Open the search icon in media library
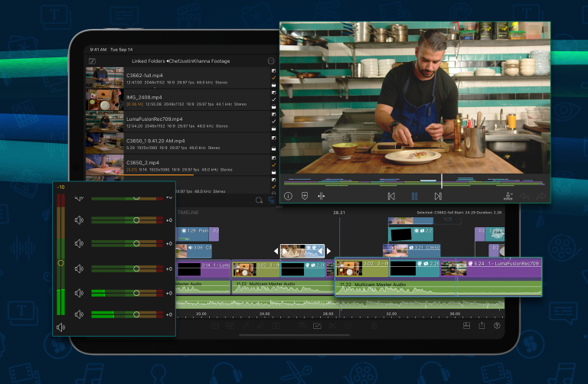Image resolution: width=588 pixels, height=384 pixels. click(x=260, y=200)
